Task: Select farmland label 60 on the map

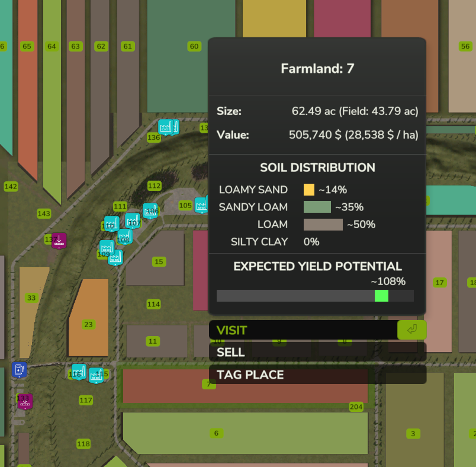Action: (194, 46)
